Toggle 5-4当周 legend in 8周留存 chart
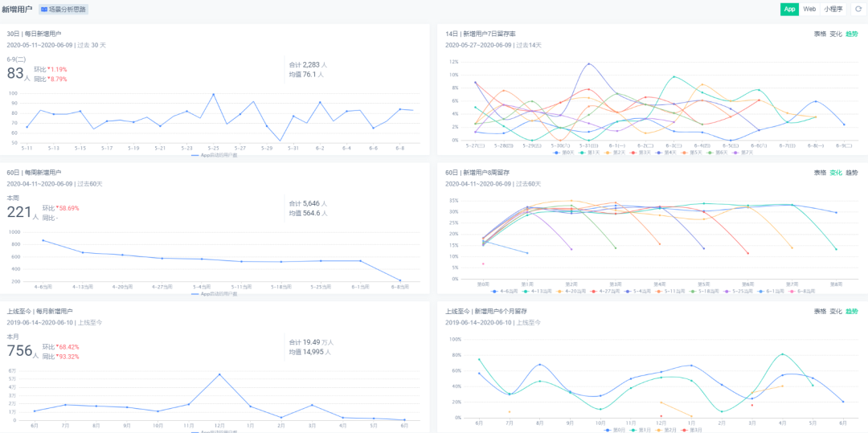 637,292
